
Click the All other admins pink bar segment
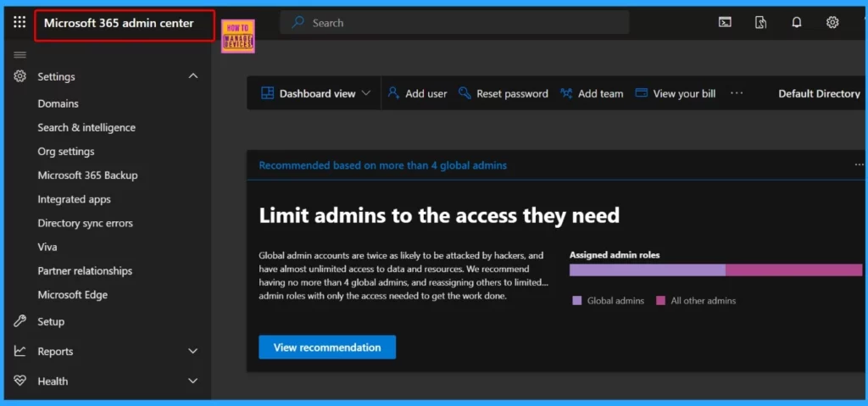coord(793,270)
